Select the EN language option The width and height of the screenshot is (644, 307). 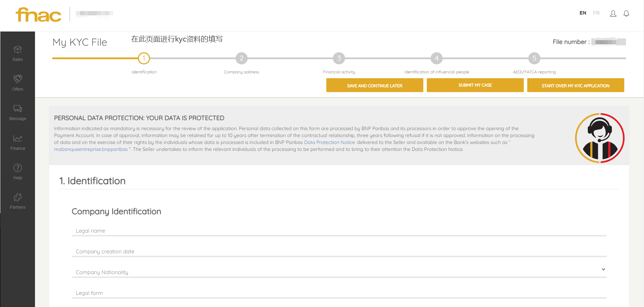(x=583, y=13)
